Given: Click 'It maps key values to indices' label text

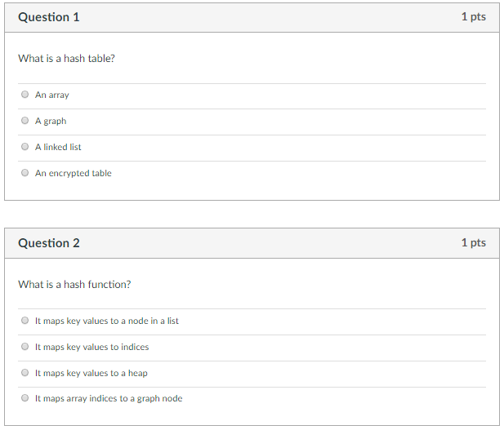Looking at the screenshot, I should click(x=92, y=347).
